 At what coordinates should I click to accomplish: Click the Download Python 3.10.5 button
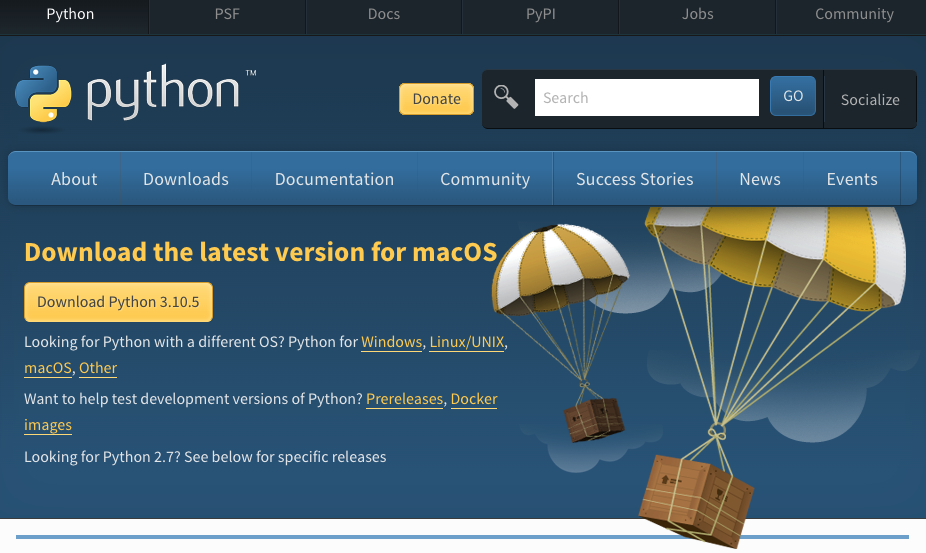click(x=118, y=302)
